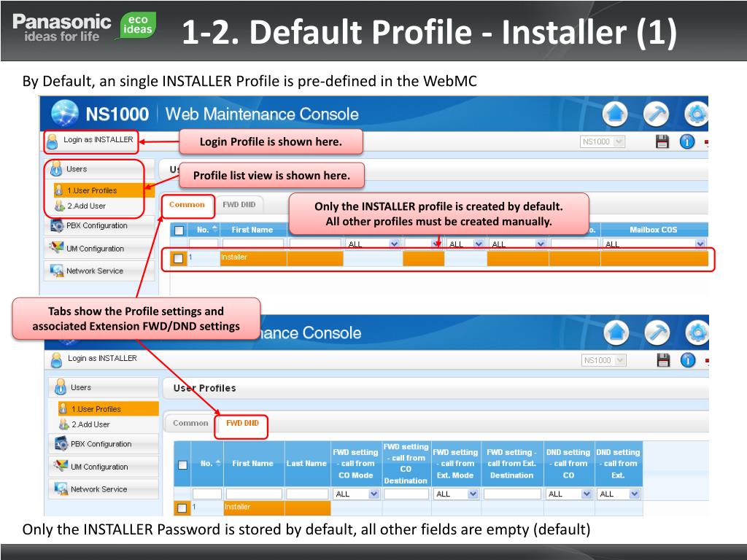Click the hammer tool icon in lower console header
Image resolution: width=747 pixels, height=560 pixels.
[657, 332]
